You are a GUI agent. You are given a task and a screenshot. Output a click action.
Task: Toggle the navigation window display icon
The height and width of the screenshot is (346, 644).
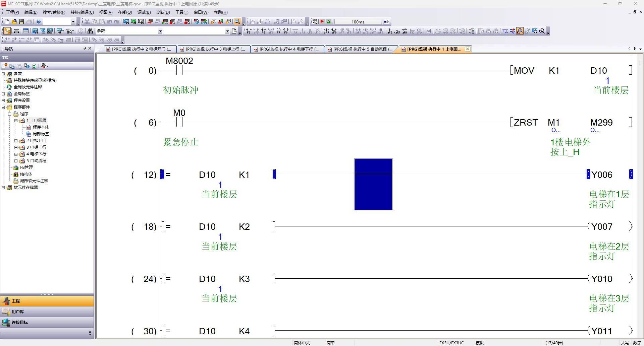pyautogui.click(x=7, y=31)
